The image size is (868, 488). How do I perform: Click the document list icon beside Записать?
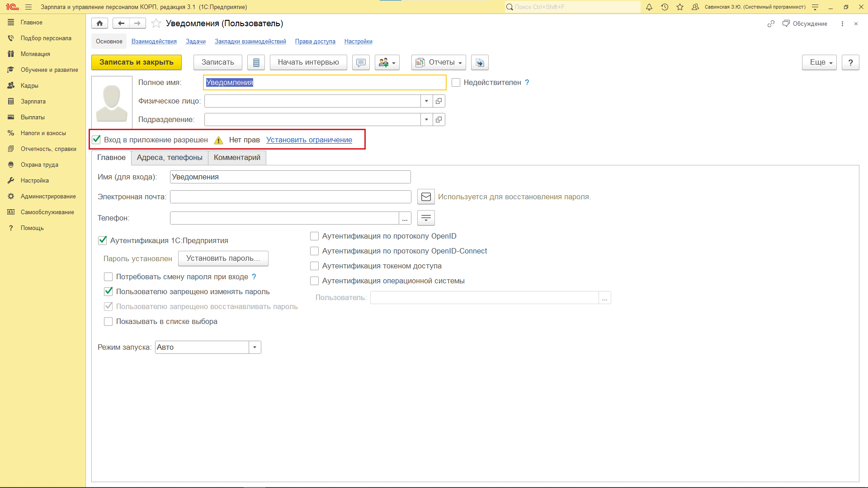(x=256, y=62)
